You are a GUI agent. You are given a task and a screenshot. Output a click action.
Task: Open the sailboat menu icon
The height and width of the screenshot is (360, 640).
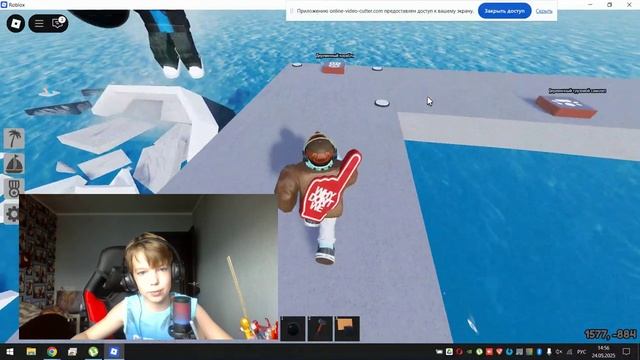pyautogui.click(x=14, y=163)
